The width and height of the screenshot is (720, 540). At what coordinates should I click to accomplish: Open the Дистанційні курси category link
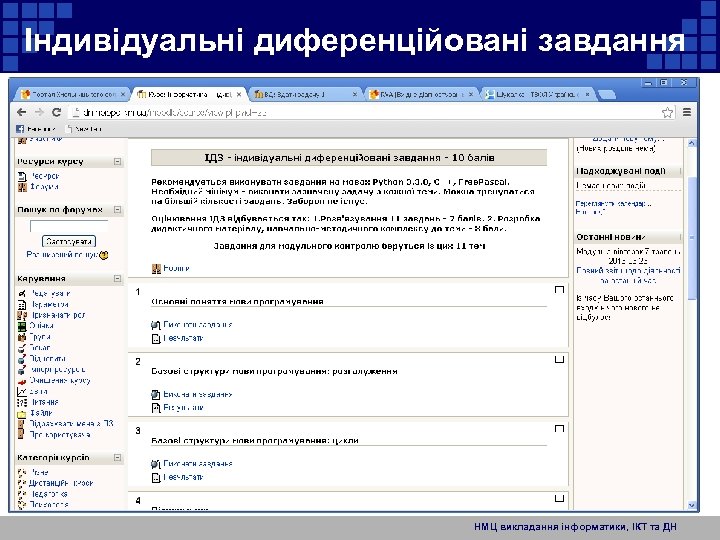[x=61, y=483]
